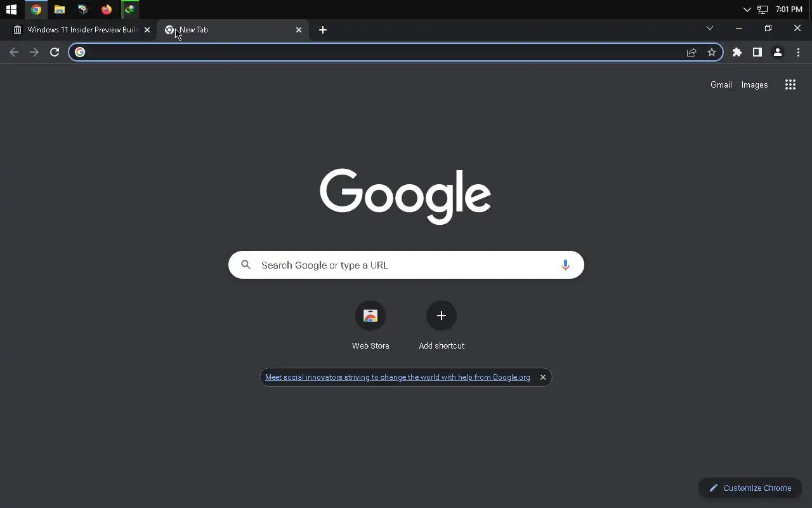Open the Extensions puzzle menu
Image resolution: width=812 pixels, height=508 pixels.
tap(737, 52)
